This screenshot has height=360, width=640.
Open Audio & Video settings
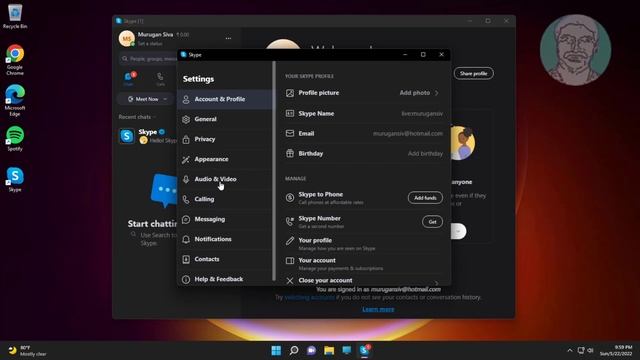[x=224, y=179]
